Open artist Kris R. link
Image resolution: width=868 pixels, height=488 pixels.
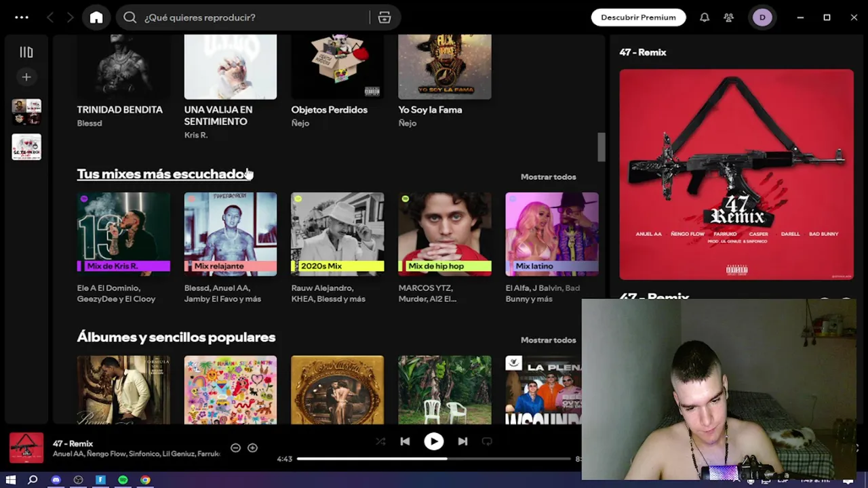pyautogui.click(x=195, y=136)
